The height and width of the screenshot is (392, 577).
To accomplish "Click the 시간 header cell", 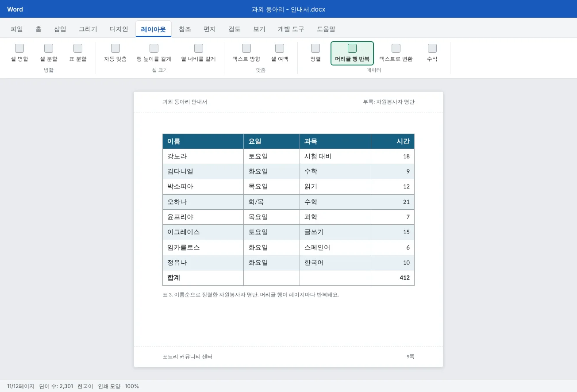I will tap(393, 142).
